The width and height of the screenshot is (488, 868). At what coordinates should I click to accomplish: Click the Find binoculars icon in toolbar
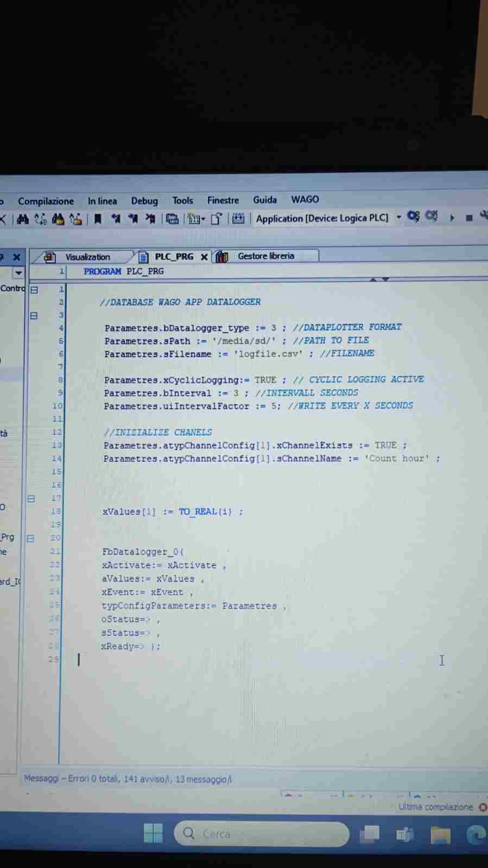(x=22, y=219)
